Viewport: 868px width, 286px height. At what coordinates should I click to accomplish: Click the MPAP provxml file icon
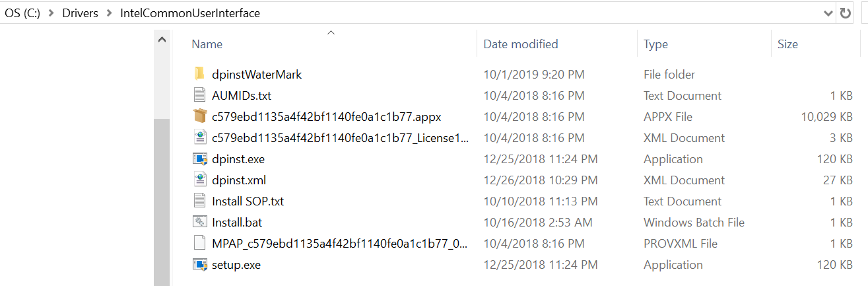point(200,243)
